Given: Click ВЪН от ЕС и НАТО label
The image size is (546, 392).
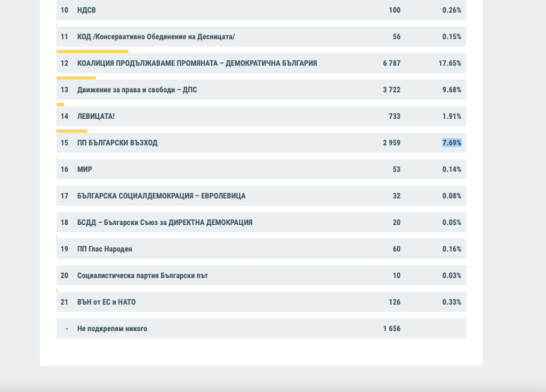Looking at the screenshot, I should (x=107, y=302).
